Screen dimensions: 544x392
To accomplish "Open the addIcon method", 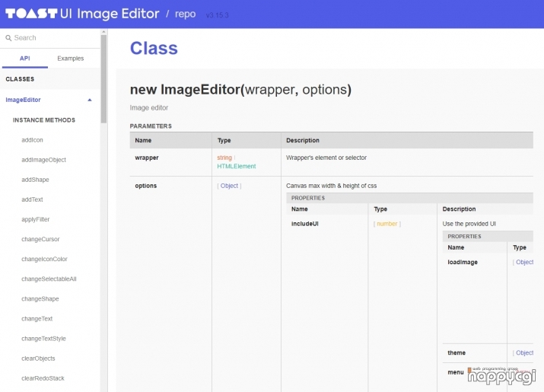I will click(x=32, y=140).
